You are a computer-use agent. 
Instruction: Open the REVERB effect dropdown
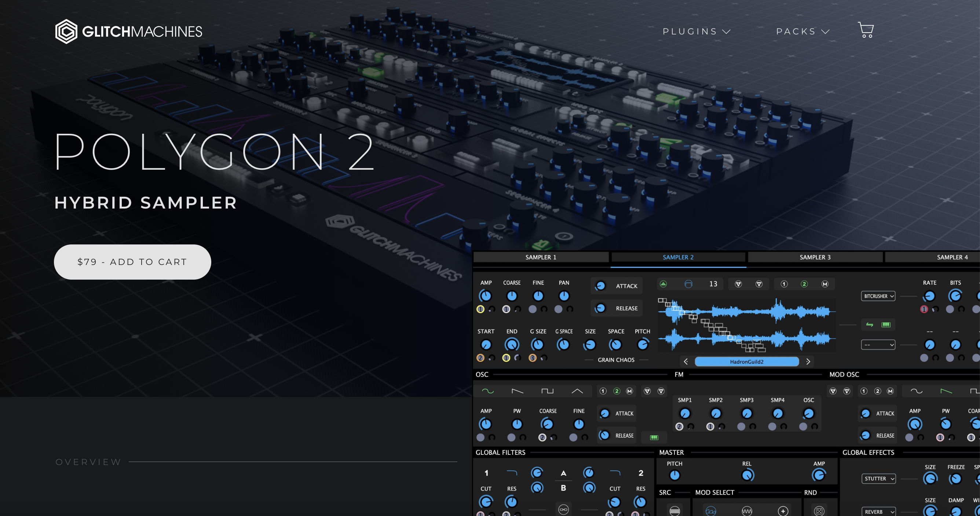[878, 512]
